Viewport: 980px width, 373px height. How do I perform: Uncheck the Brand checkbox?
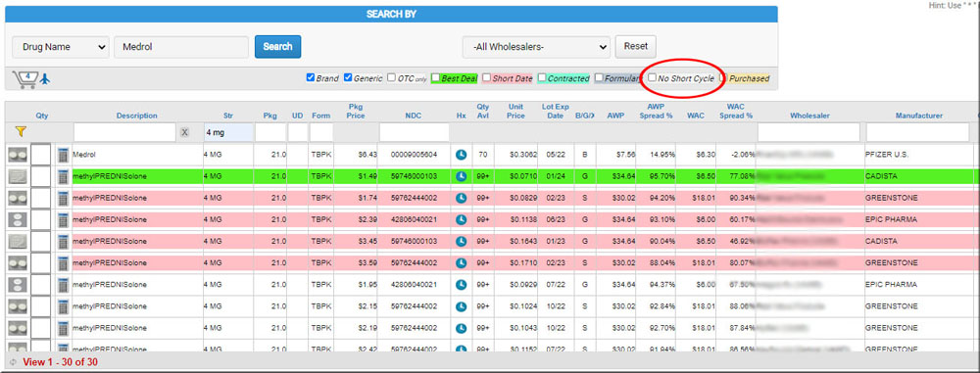coord(310,78)
